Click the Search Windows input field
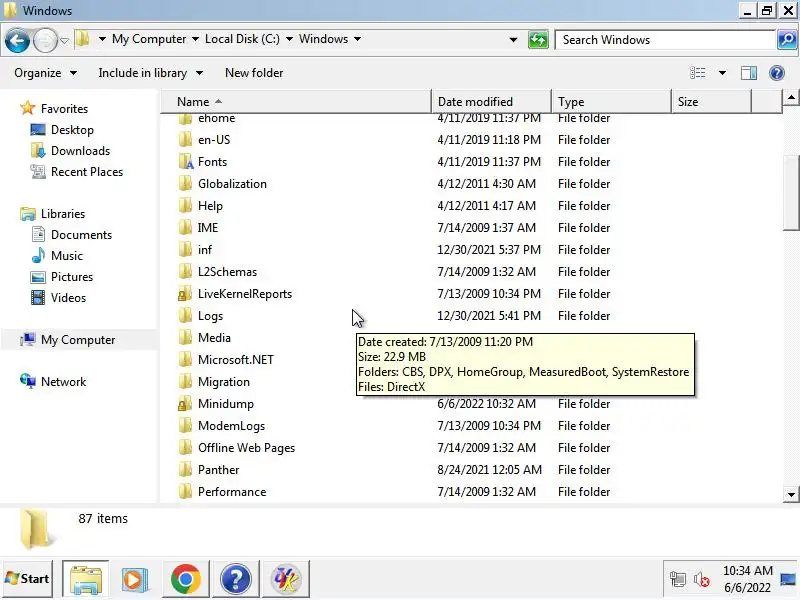Screen dimensions: 800x600 [665, 40]
